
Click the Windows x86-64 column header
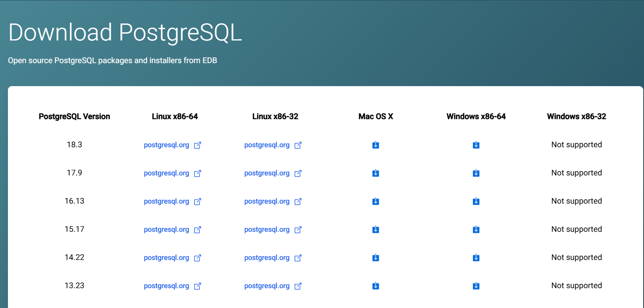point(476,116)
